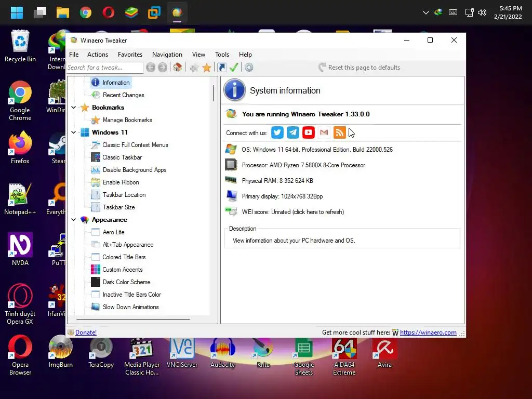Open VirtualBox icon on the taskbar
Image resolution: width=532 pixels, height=399 pixels.
click(x=154, y=12)
